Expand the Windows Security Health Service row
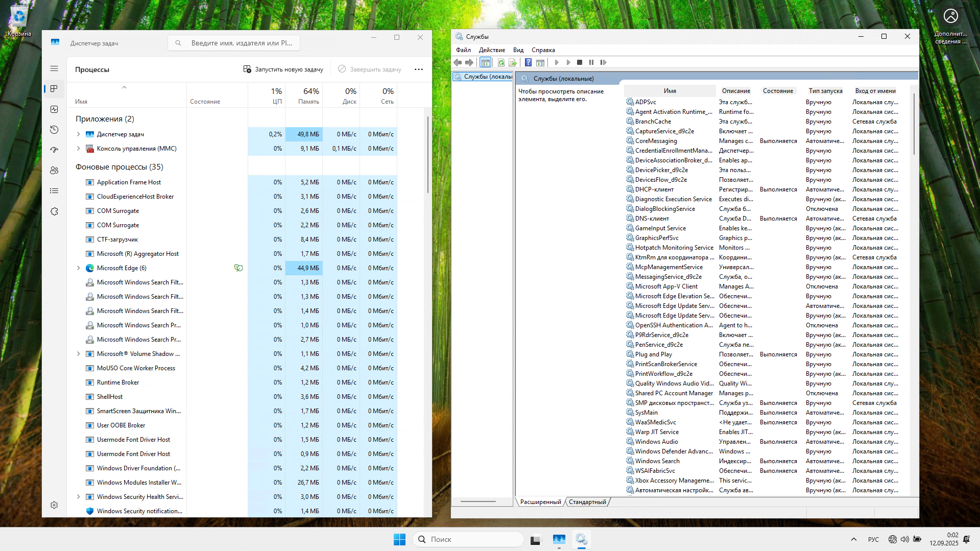The height and width of the screenshot is (551, 980). [x=78, y=497]
